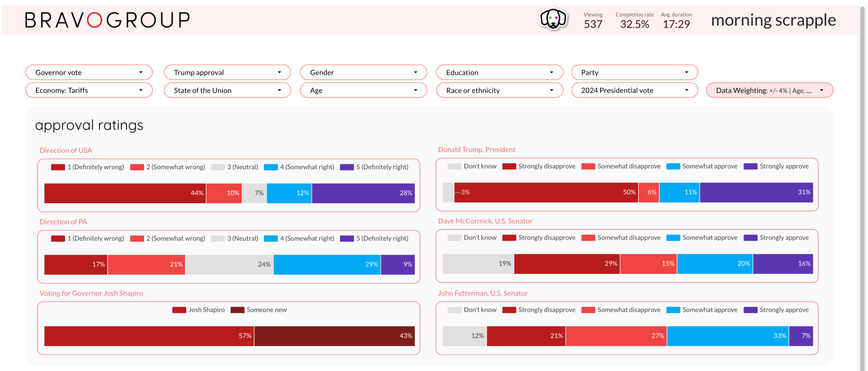Image resolution: width=868 pixels, height=371 pixels.
Task: Click the dog mascot icon in header
Action: 553,19
